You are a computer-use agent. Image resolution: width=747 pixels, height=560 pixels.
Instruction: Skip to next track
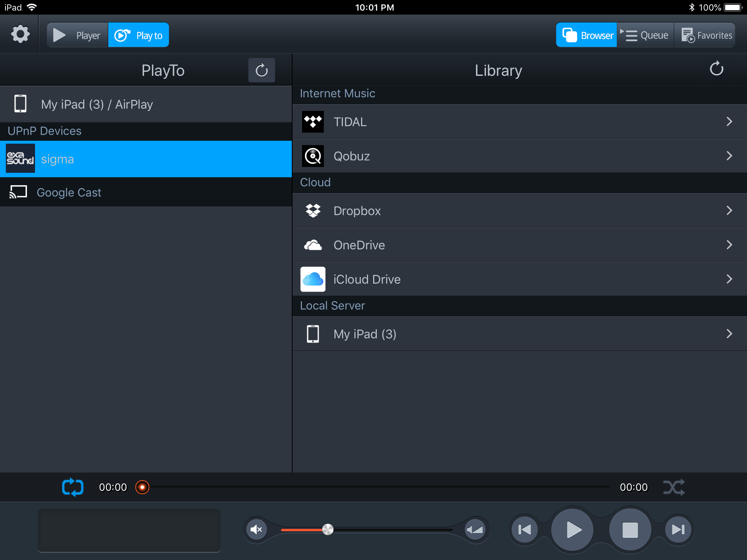678,529
